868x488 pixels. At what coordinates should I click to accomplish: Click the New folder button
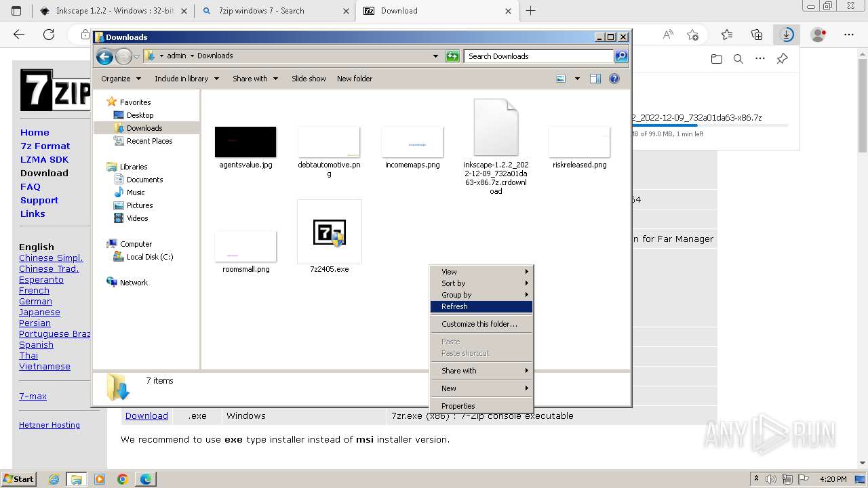tap(355, 79)
